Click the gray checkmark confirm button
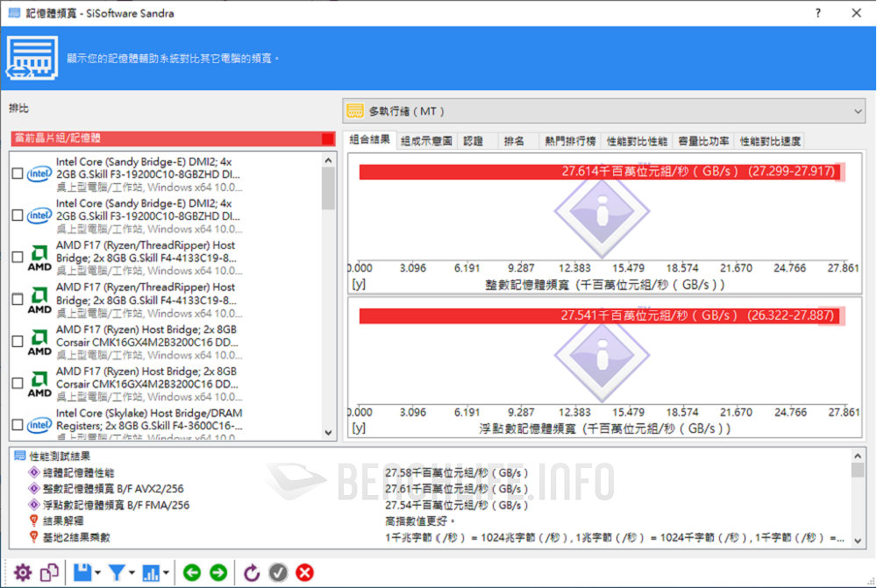 [x=278, y=571]
